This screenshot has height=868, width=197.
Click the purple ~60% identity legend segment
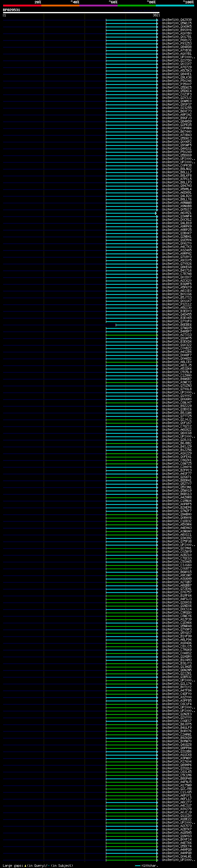(98, 6)
